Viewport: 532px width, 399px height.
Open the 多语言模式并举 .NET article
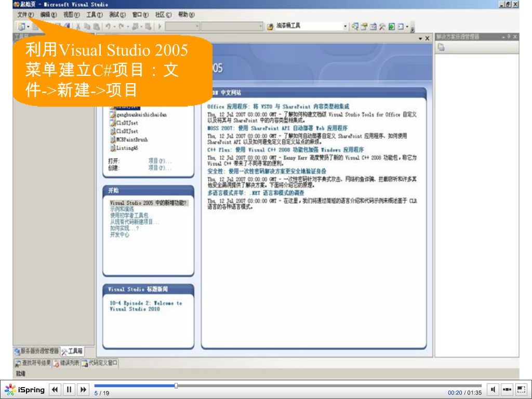[256, 193]
